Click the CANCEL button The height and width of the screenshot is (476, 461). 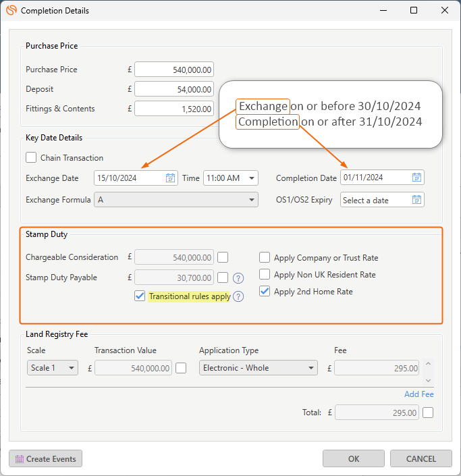tap(421, 458)
